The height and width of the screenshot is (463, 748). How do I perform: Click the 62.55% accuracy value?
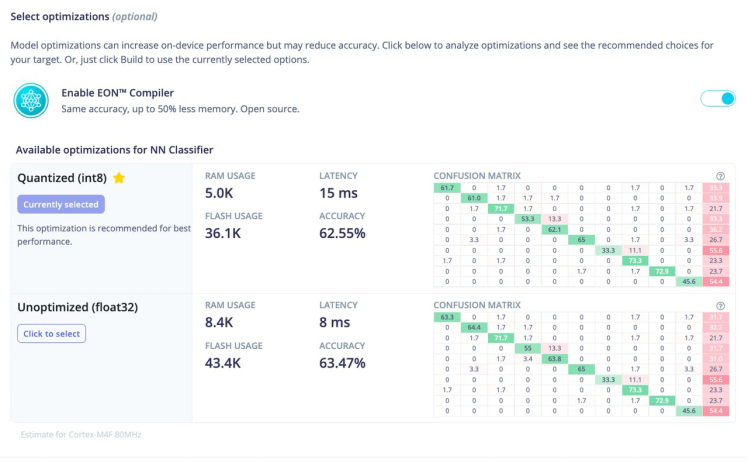(x=341, y=233)
